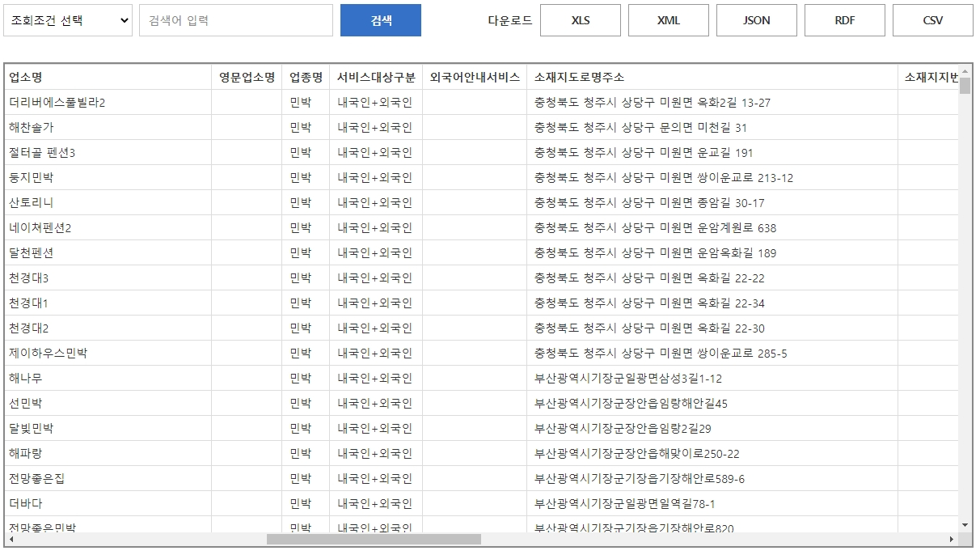
Task: Click the vertical scrollbar thumb
Action: click(x=965, y=86)
